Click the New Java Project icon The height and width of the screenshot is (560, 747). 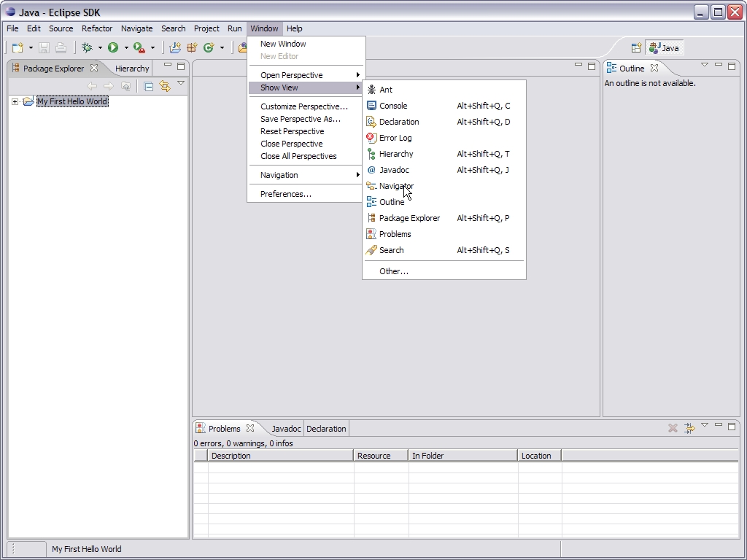(175, 47)
